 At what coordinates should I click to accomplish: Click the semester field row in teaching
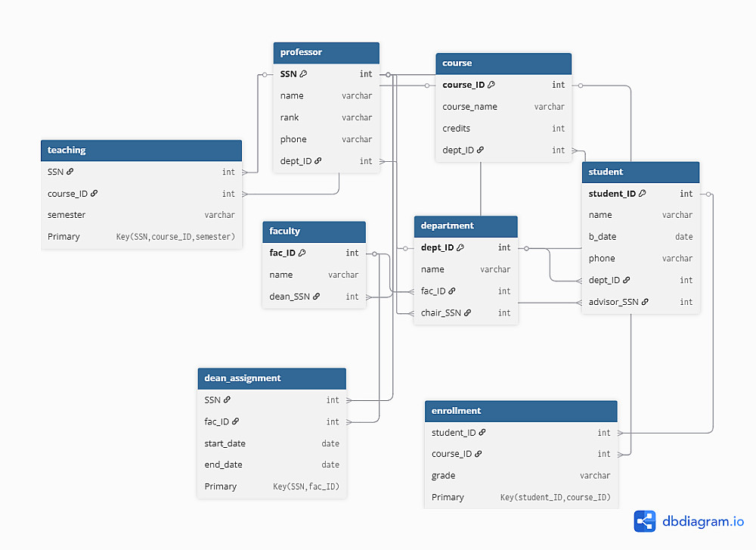click(x=141, y=215)
